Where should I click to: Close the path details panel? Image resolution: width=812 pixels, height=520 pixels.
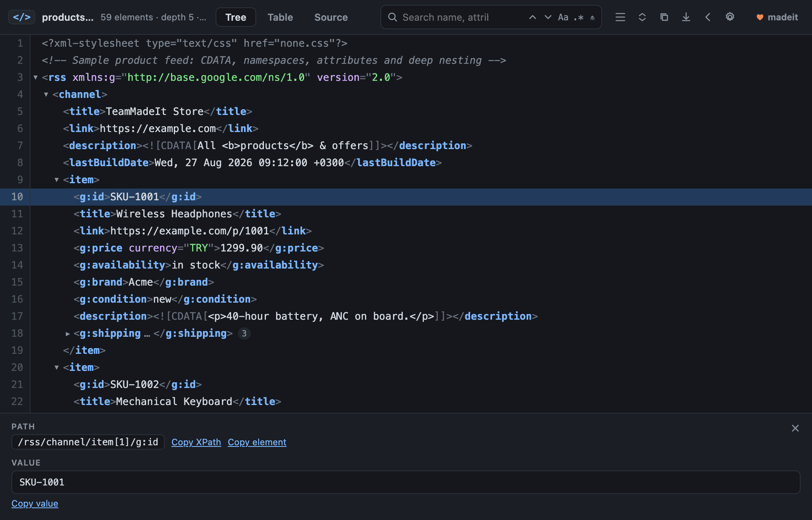pyautogui.click(x=795, y=428)
